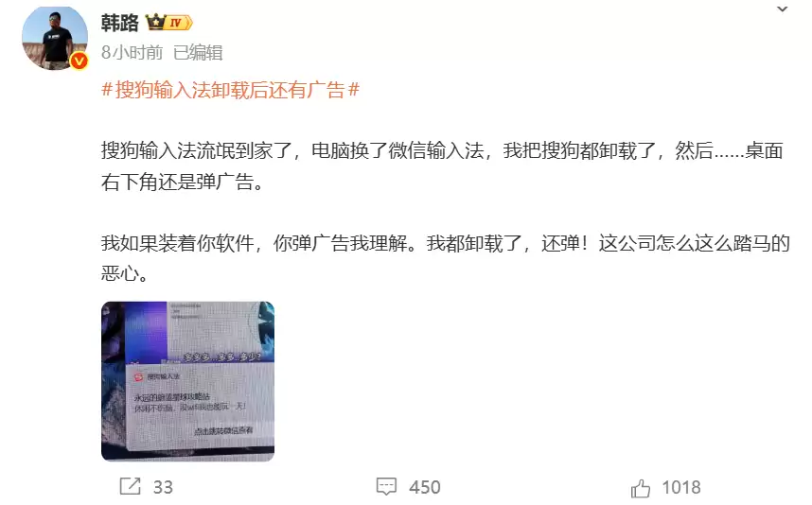Click the paragraph starting 搜狗输入法流氓到家了
The width and height of the screenshot is (812, 505).
coord(442,166)
